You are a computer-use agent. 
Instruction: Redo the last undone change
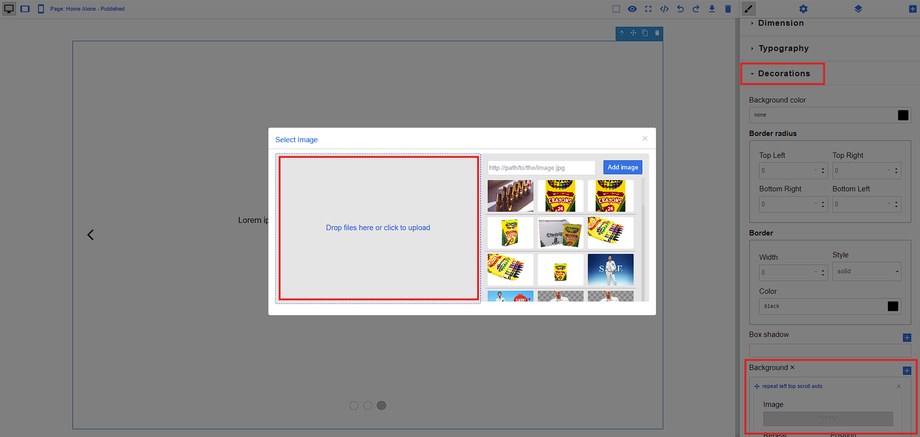tap(696, 9)
